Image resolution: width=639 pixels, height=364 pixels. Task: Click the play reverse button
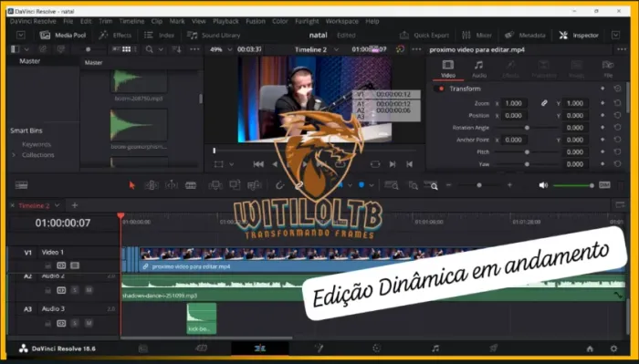click(x=275, y=164)
